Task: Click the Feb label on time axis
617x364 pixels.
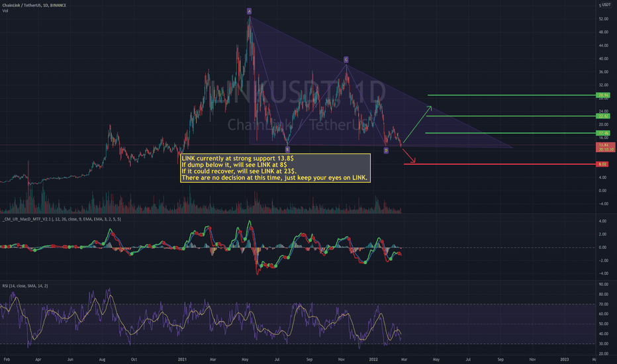Action: pos(7,359)
